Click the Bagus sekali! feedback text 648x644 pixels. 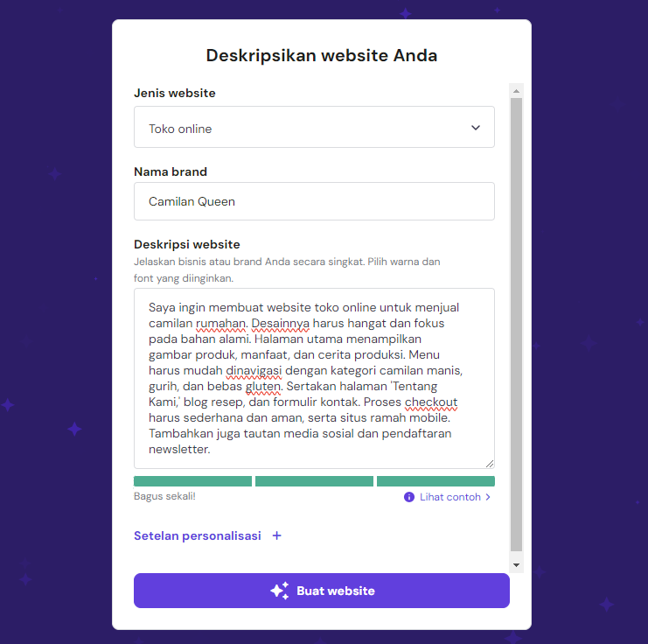(164, 496)
